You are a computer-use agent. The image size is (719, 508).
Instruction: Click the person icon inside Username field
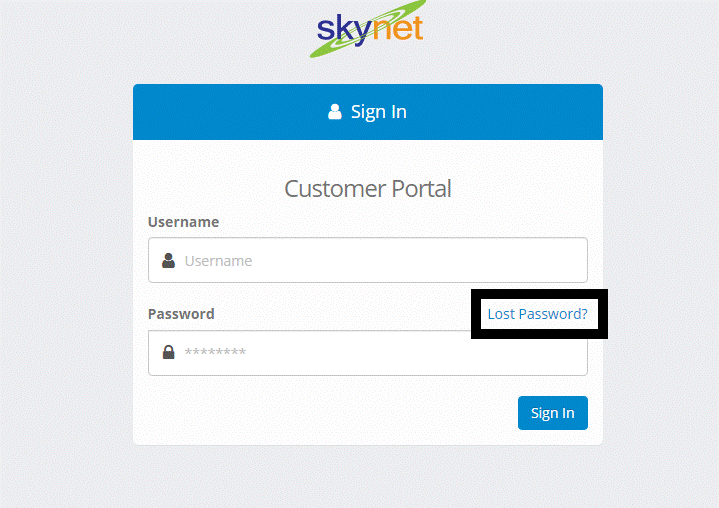click(168, 260)
